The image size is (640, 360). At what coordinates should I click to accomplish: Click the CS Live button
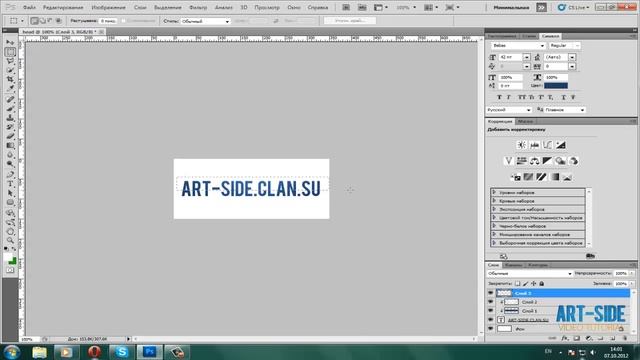pos(573,8)
